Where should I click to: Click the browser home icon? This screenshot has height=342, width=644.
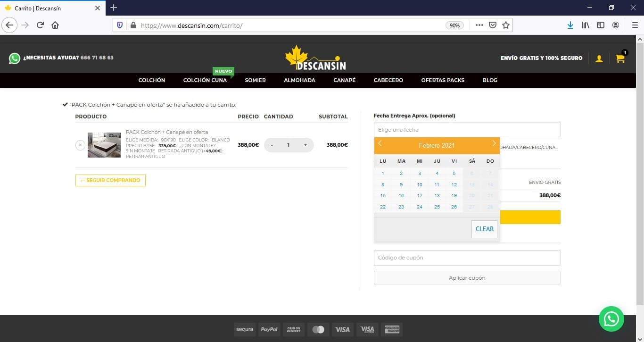tap(55, 25)
